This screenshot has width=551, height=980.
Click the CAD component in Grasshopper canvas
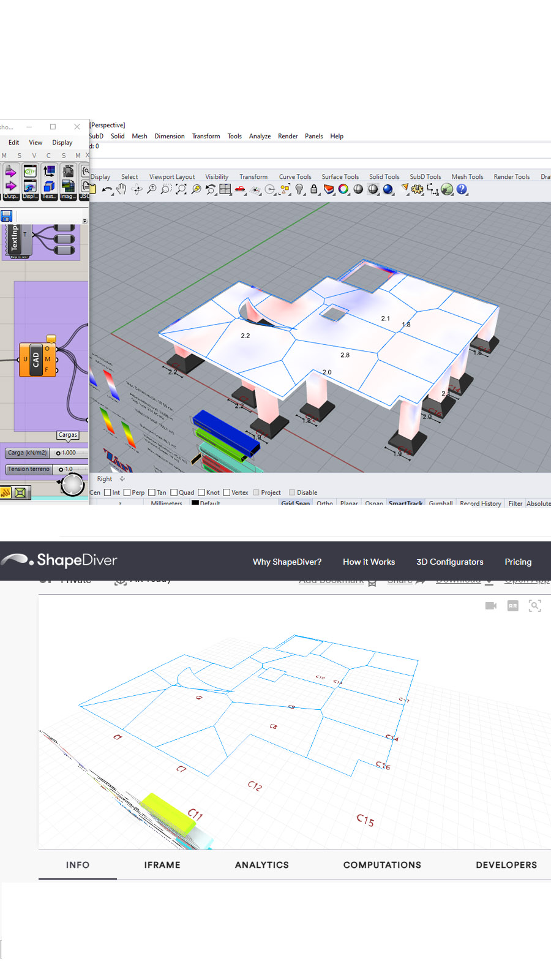(38, 359)
